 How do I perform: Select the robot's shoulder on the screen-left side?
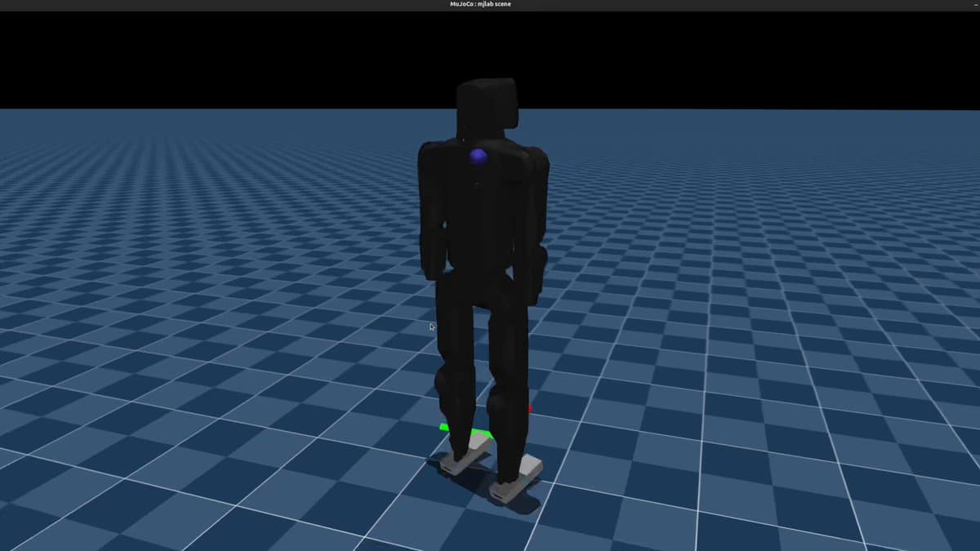tap(433, 157)
